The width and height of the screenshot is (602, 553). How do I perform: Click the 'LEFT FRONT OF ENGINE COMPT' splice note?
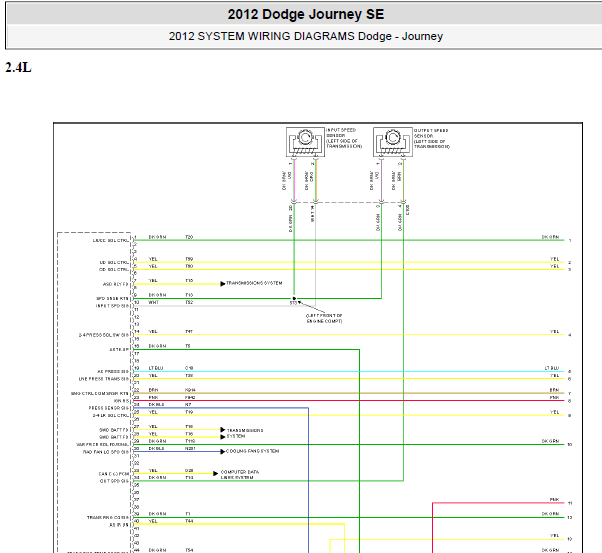tap(324, 318)
